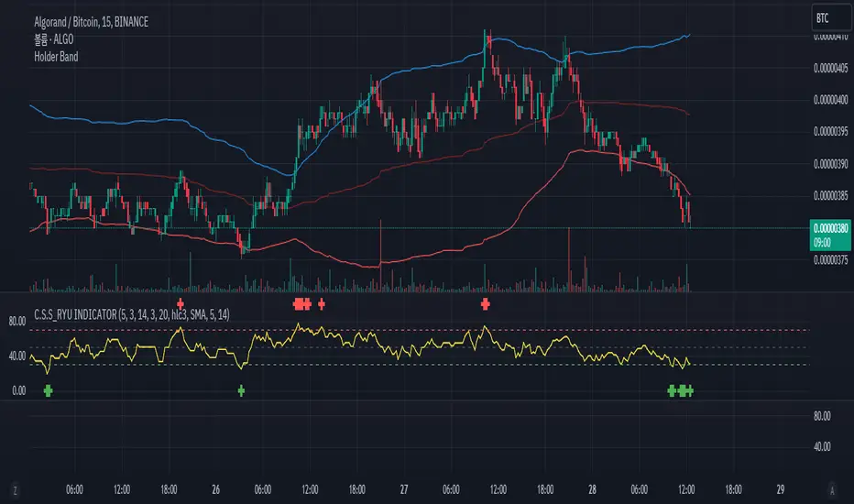This screenshot has height=504, width=854.
Task: Click the 0.00000395 price axis label
Action: (x=830, y=131)
